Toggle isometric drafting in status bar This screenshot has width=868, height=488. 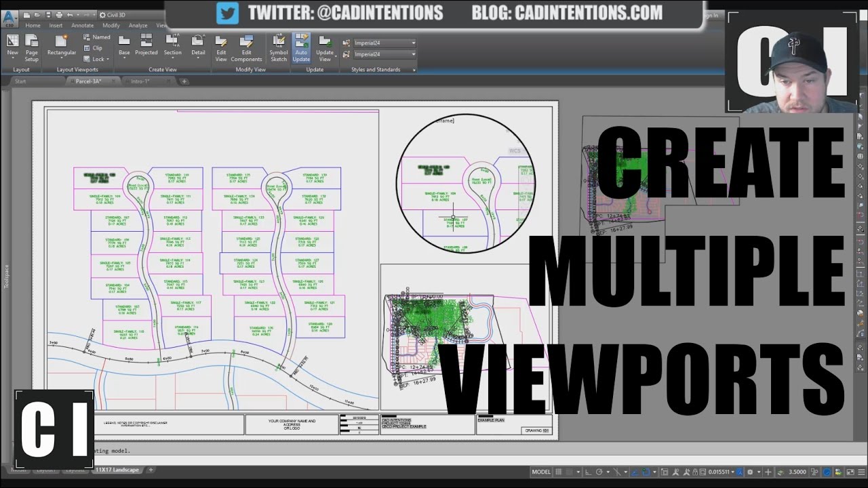coord(617,472)
